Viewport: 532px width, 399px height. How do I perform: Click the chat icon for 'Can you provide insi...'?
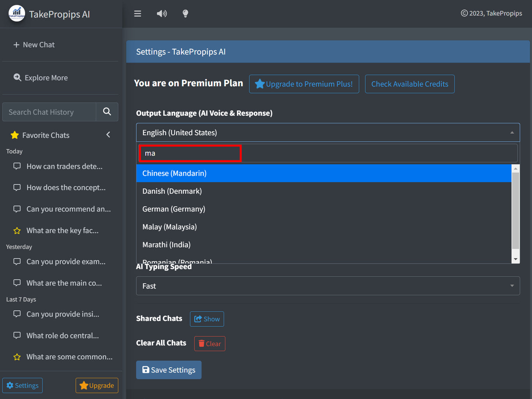[x=17, y=314]
